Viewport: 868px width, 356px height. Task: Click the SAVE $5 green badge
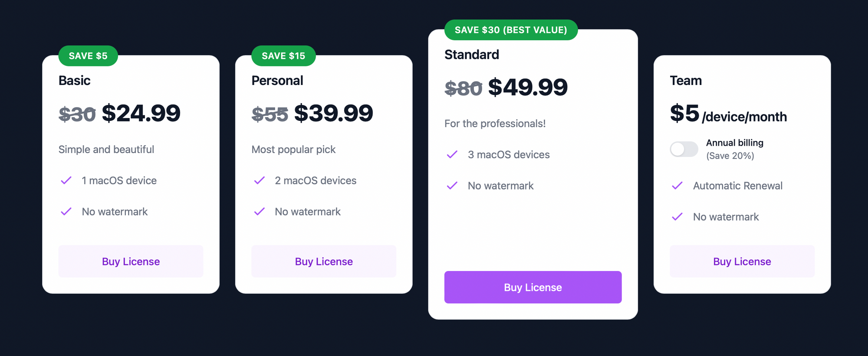pyautogui.click(x=88, y=56)
